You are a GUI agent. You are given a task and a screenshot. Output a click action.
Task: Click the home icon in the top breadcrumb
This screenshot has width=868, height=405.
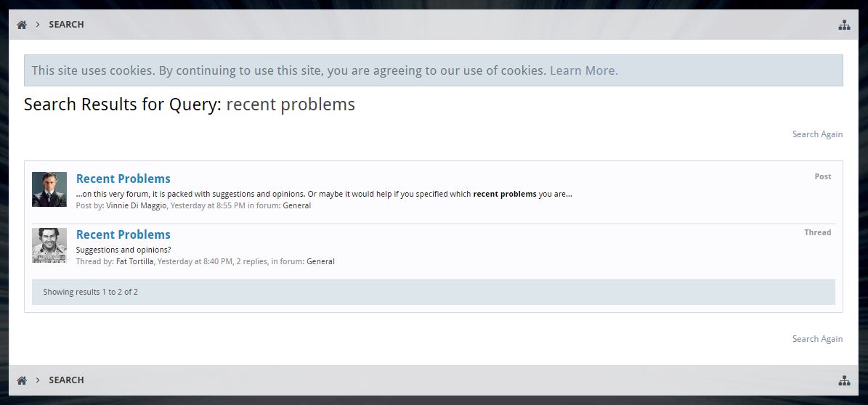click(22, 25)
